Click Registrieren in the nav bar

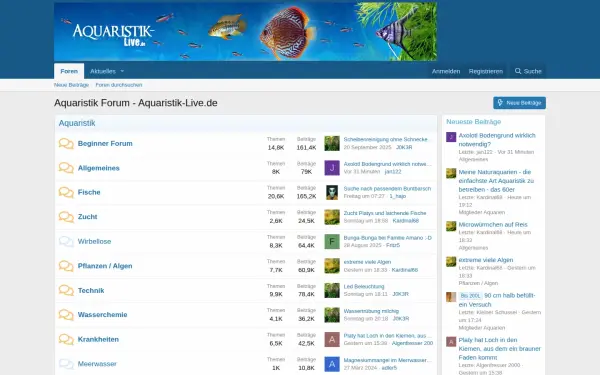tap(486, 71)
